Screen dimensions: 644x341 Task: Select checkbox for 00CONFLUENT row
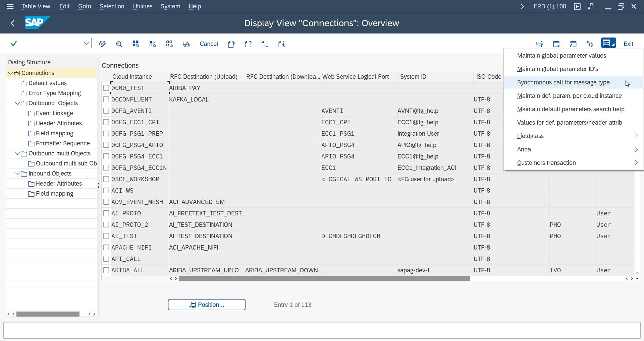[106, 99]
